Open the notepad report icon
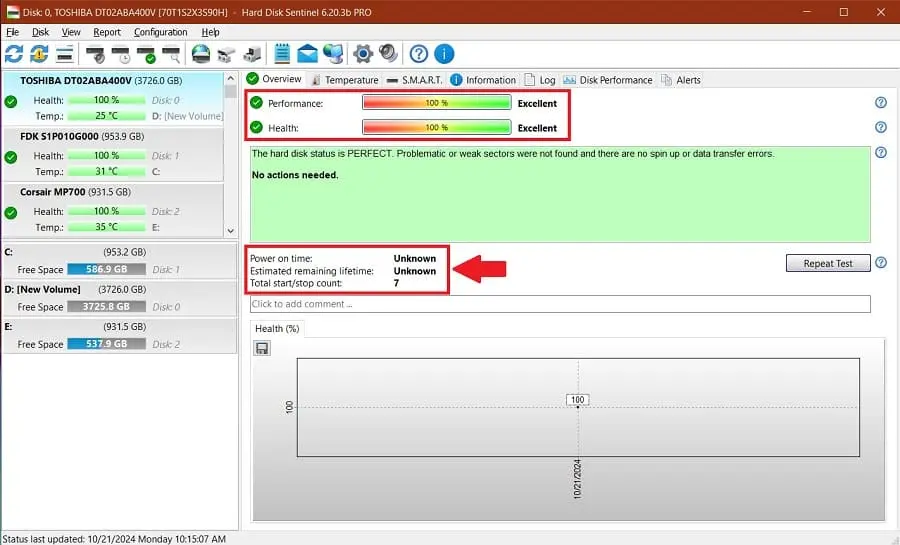This screenshot has width=900, height=545. [x=282, y=54]
